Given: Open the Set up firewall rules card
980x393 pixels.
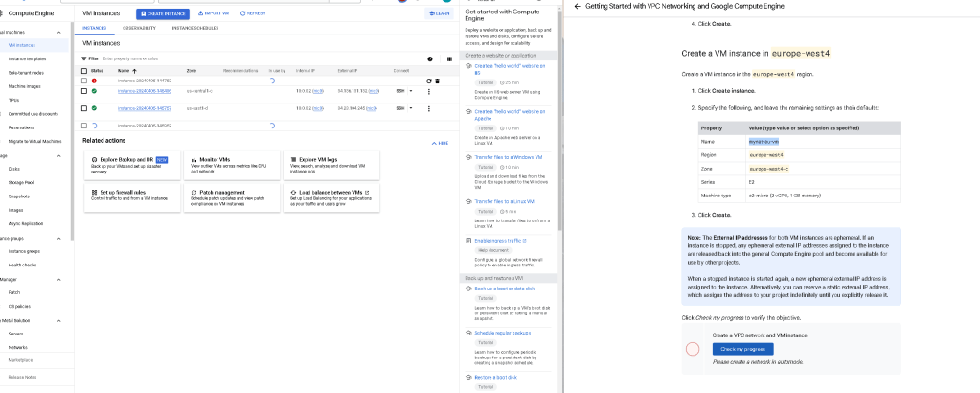Looking at the screenshot, I should pyautogui.click(x=132, y=197).
